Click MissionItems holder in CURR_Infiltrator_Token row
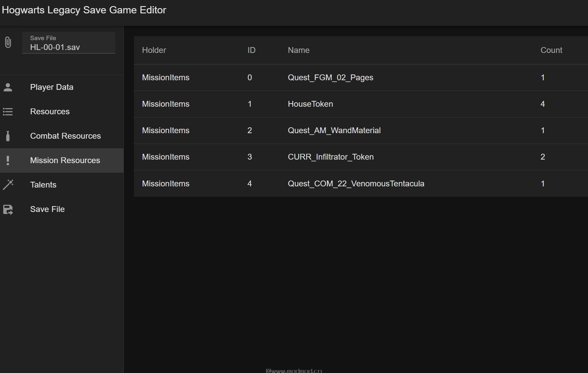Image resolution: width=588 pixels, height=373 pixels. coord(166,157)
